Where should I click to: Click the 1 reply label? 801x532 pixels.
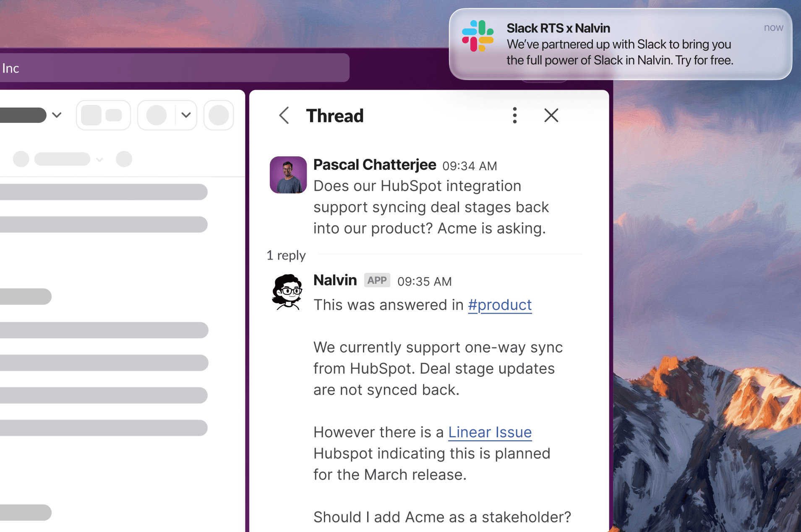click(286, 255)
